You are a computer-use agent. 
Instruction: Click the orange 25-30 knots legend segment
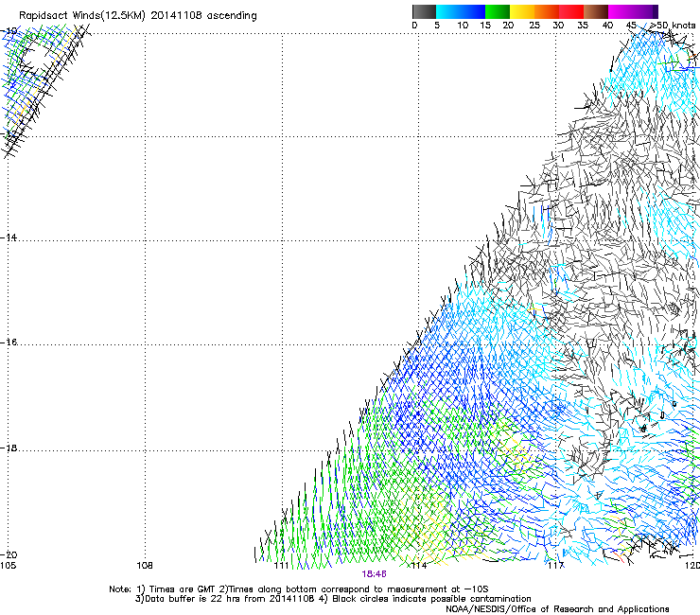point(547,11)
